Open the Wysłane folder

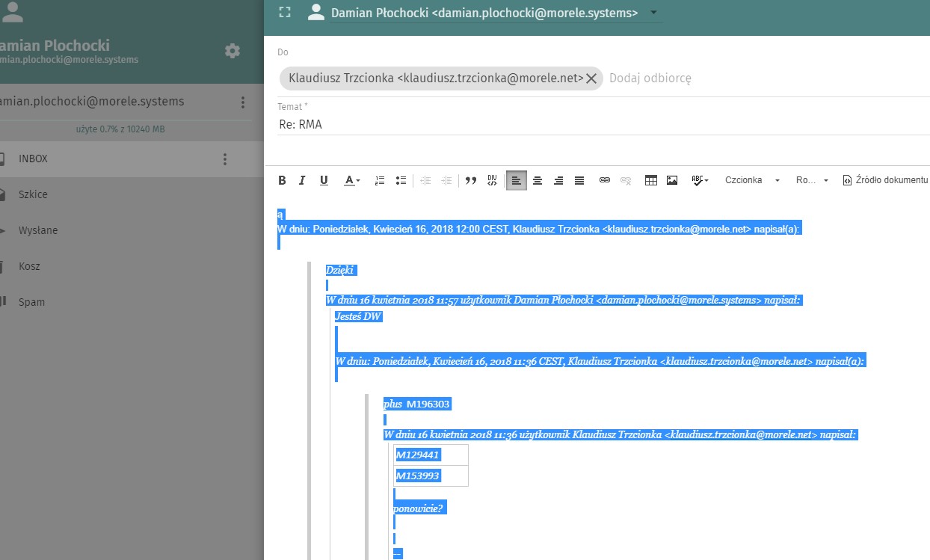coord(38,230)
